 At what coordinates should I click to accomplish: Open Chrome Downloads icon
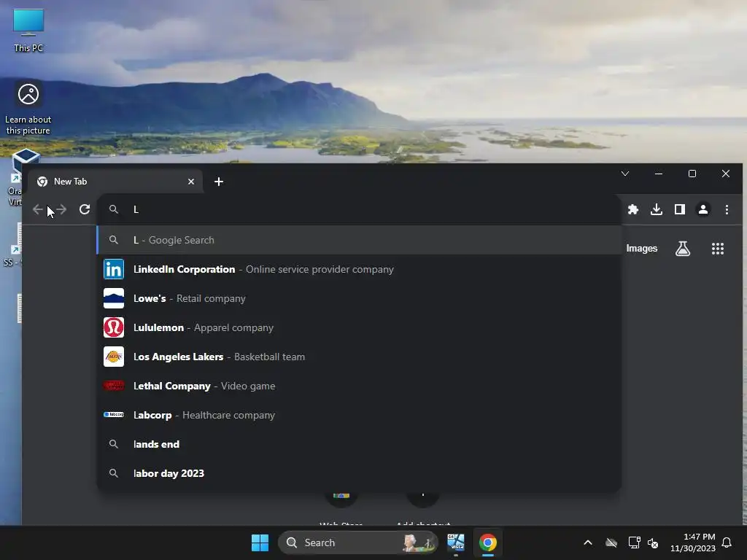[657, 209]
